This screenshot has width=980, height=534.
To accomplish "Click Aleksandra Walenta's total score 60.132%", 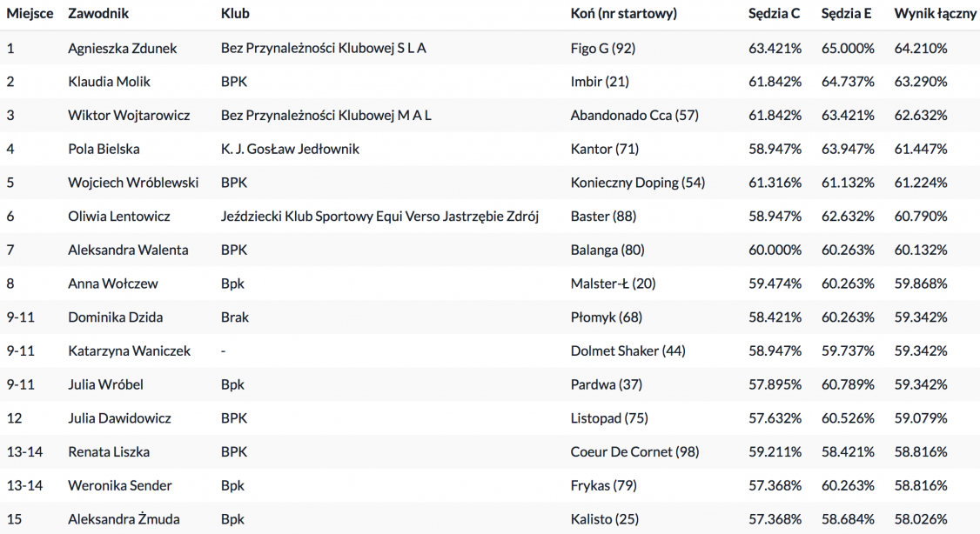I will point(921,250).
